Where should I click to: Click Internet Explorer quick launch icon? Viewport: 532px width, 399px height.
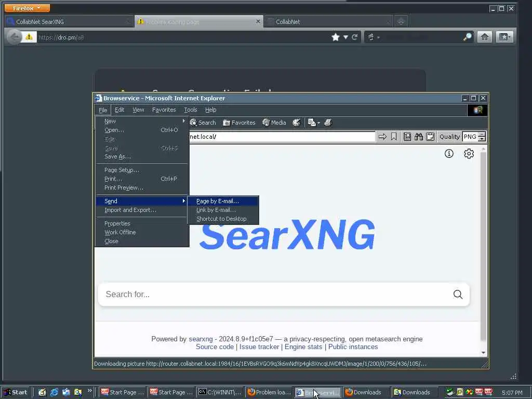[x=54, y=392]
